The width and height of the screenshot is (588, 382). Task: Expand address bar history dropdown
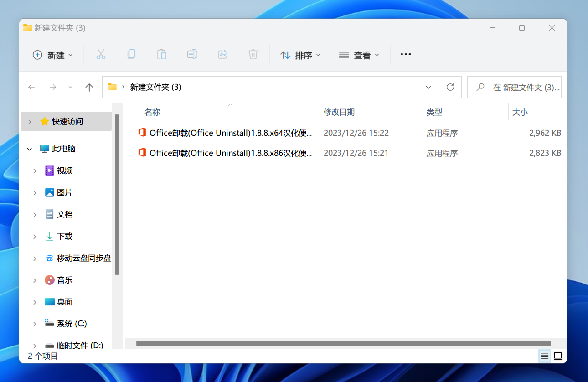428,87
